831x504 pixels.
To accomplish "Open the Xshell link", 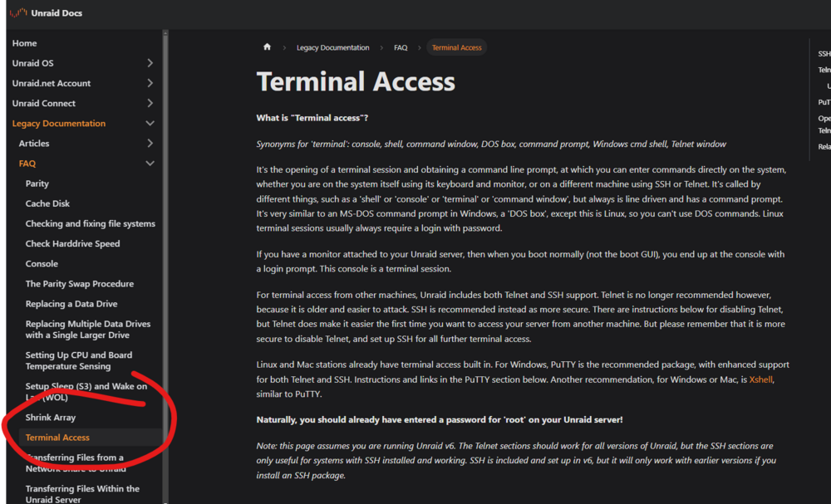I will click(760, 379).
